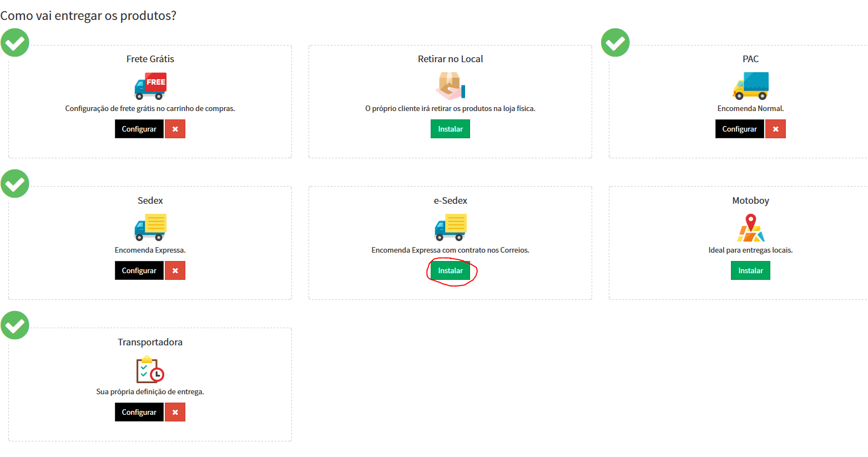Image resolution: width=868 pixels, height=457 pixels.
Task: Click the Sedex card title
Action: coord(150,200)
